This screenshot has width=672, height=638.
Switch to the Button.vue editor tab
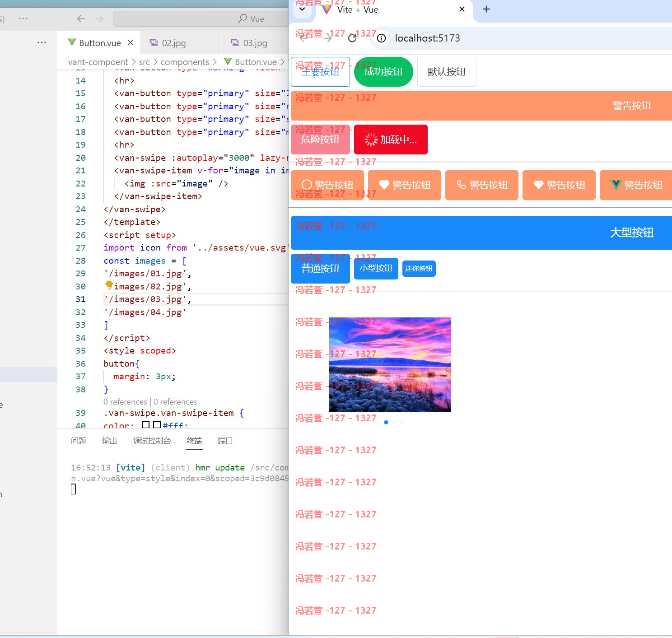click(x=100, y=43)
